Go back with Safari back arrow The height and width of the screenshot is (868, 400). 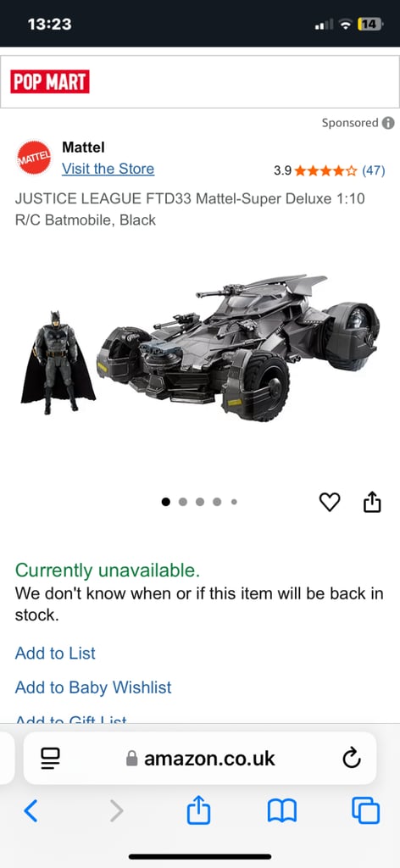(31, 811)
